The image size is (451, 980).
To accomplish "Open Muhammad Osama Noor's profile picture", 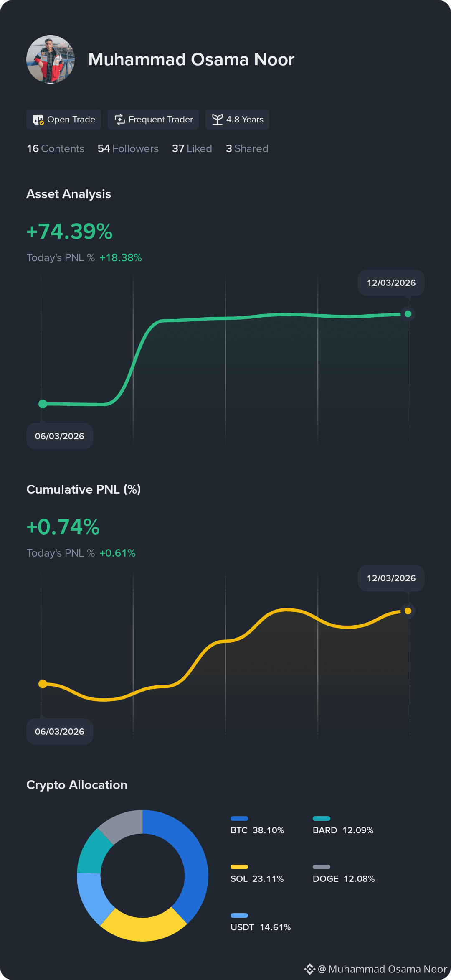I will point(51,59).
